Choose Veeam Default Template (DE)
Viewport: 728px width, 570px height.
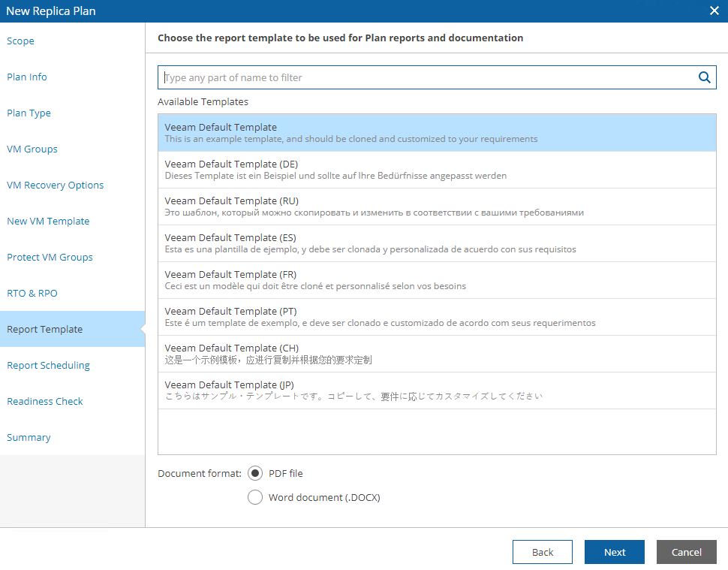coord(437,170)
